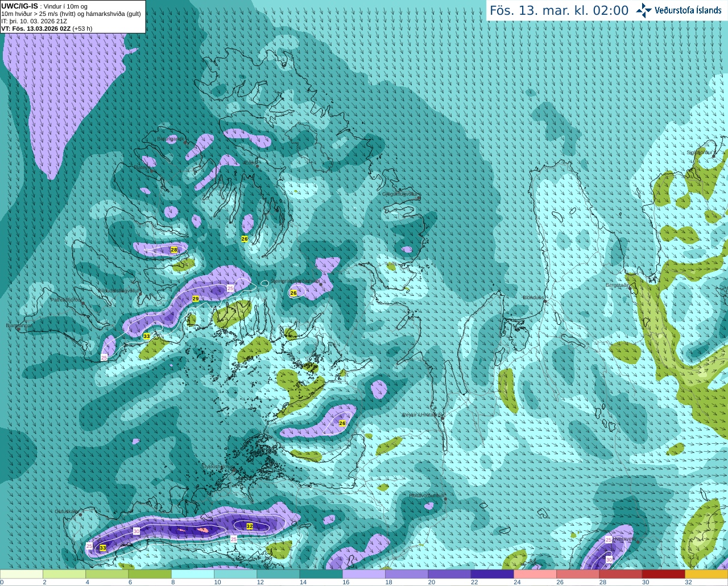Viewport: 728px width, 586px height.
Task: Select the 'Fös. 13. mar. kl. 02:00' timestamp
Action: pyautogui.click(x=559, y=11)
